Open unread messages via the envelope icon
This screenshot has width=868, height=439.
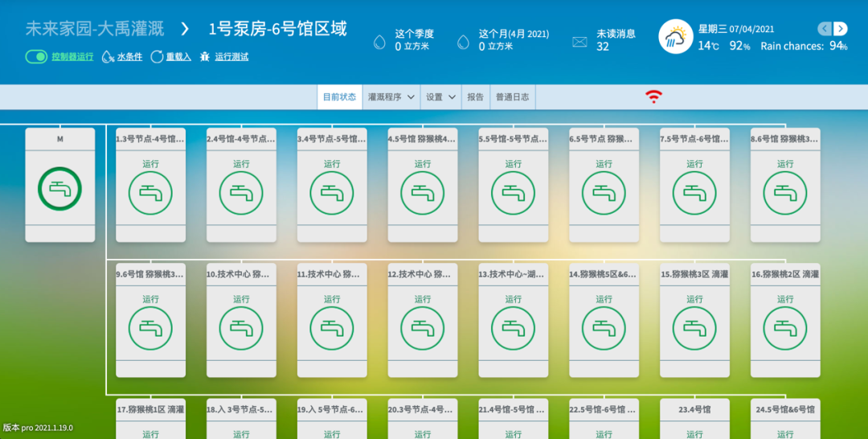579,42
